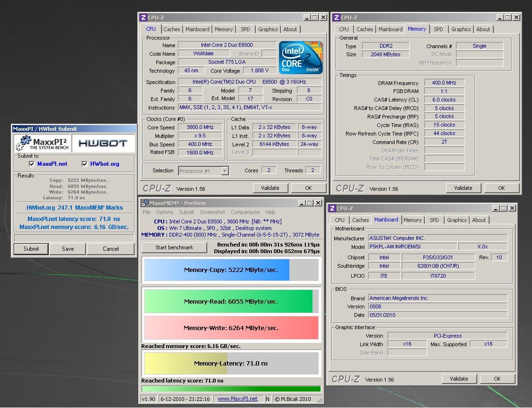Click the model P5KPL-AM IN/ROEM/SI value
The height and width of the screenshot is (408, 532).
pyautogui.click(x=412, y=247)
